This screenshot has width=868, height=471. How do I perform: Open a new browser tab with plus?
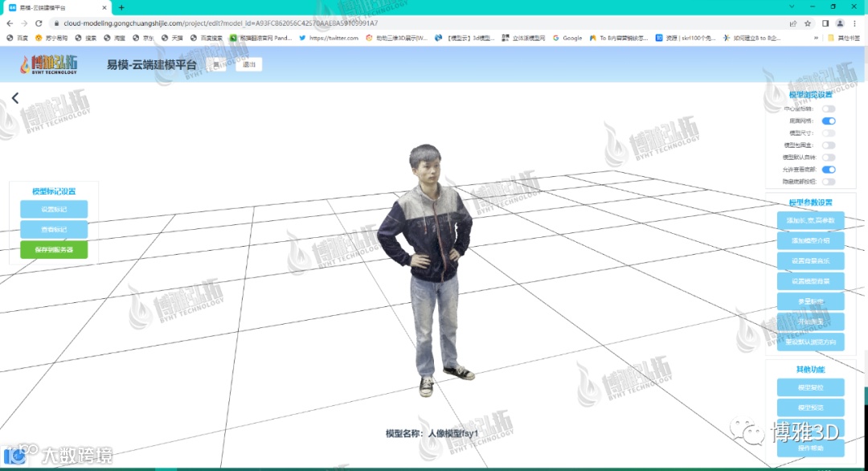121,8
